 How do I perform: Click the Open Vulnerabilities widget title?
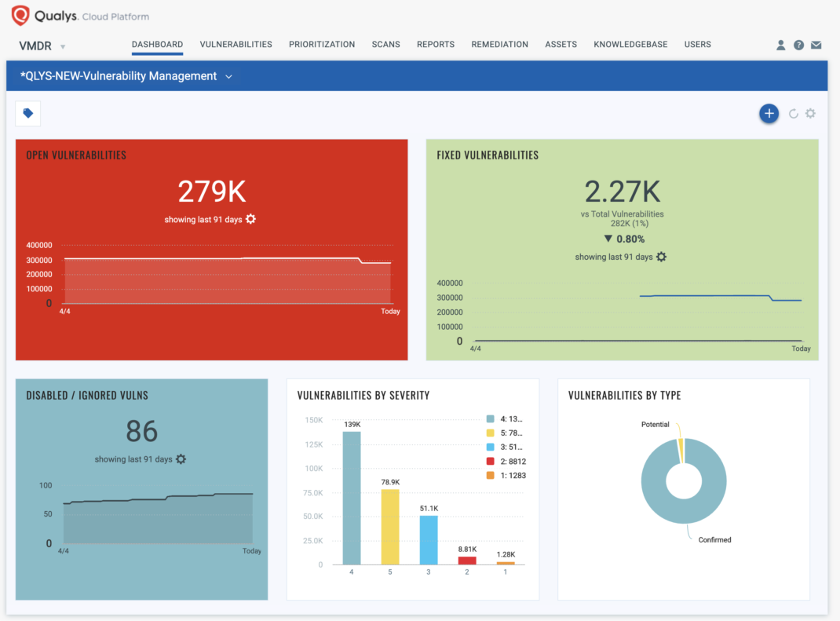(x=76, y=155)
